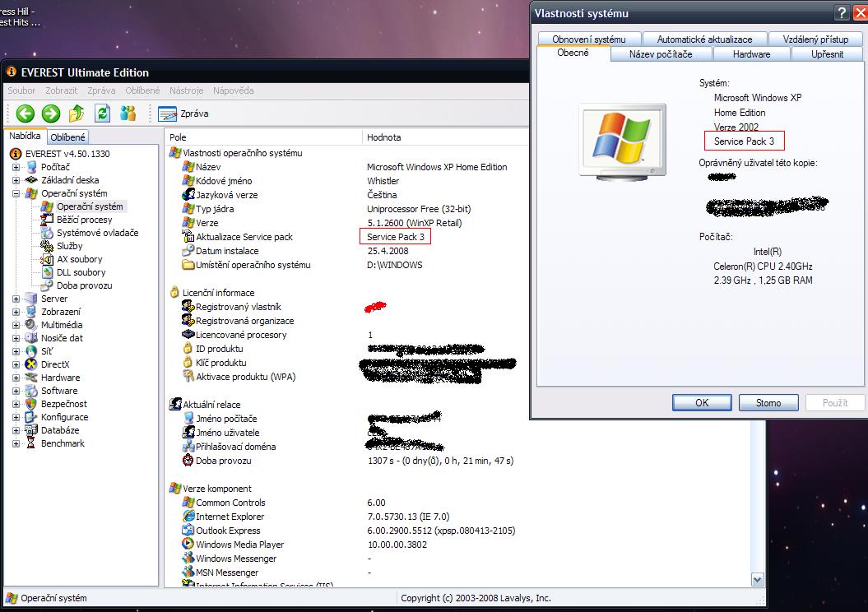Select the Aktualizace Service pack row
The width and height of the screenshot is (868, 612).
(355, 237)
